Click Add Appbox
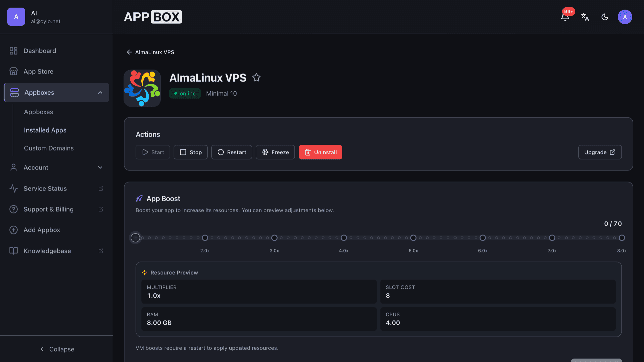 pos(56,230)
